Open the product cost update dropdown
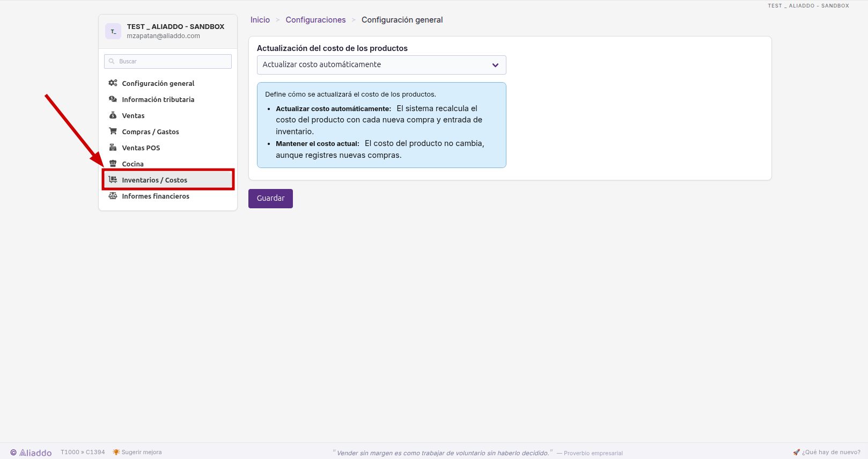Image resolution: width=868 pixels, height=459 pixels. [x=381, y=65]
